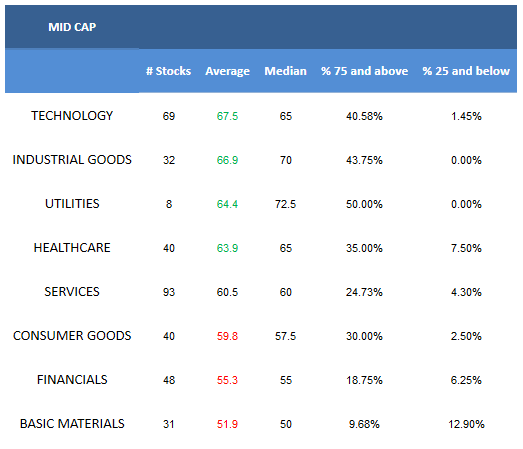Select the 43.75% Industrial Goods cell
Screen dimensions: 523x449
[364, 160]
